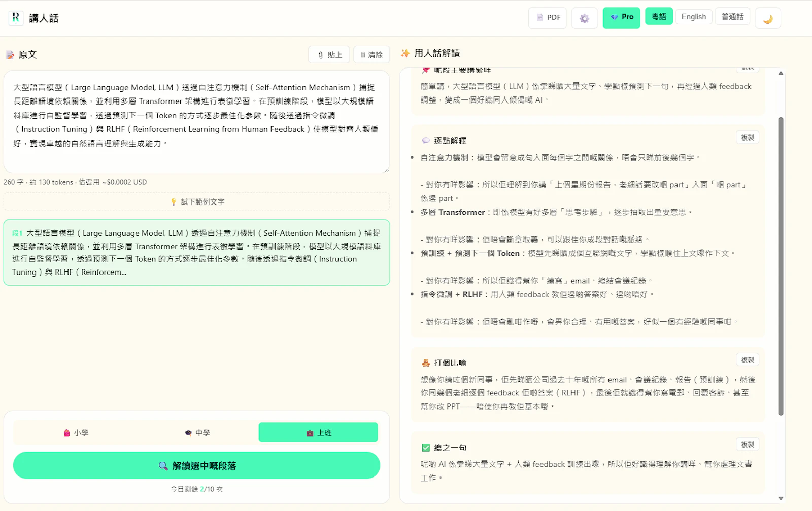Click the token count cost text
The image size is (812, 511).
tap(75, 182)
